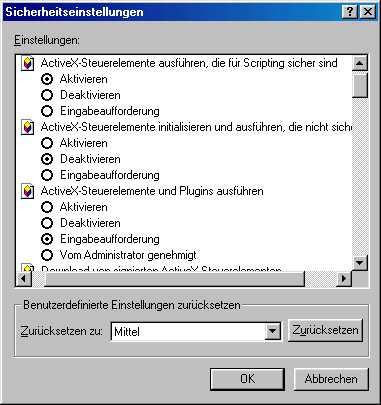Image resolution: width=381 pixels, height=405 pixels.
Task: Click the icon beside 'ActiveX-Steuerelemente initialisieren und ausführen'
Action: [x=27, y=127]
